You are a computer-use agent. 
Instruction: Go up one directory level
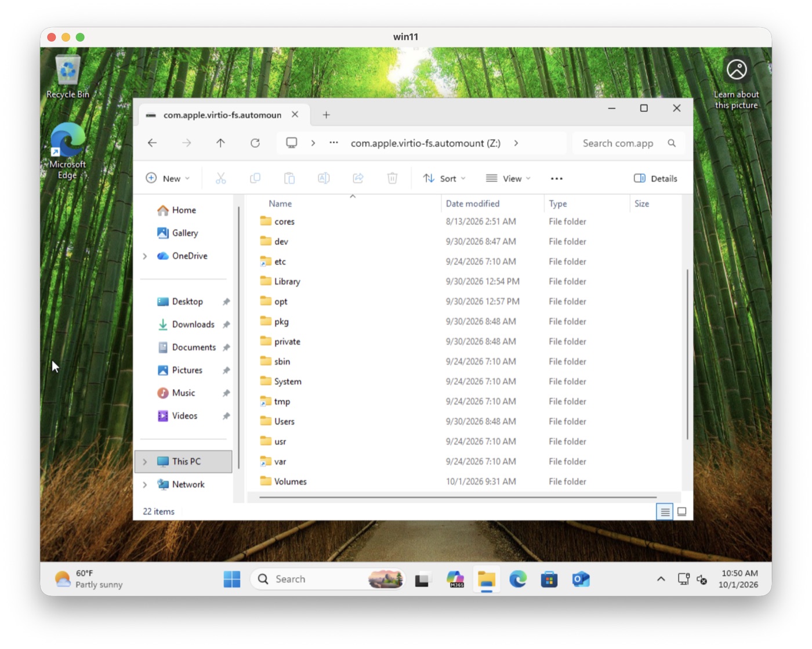[220, 143]
